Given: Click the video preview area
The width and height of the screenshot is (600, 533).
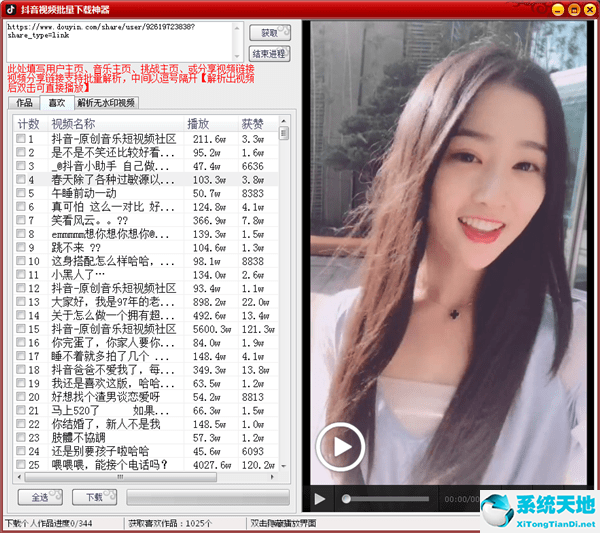Looking at the screenshot, I should [448, 253].
